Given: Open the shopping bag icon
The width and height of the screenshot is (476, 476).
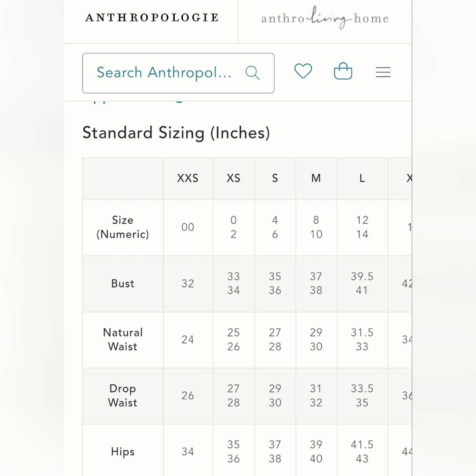Looking at the screenshot, I should (343, 71).
